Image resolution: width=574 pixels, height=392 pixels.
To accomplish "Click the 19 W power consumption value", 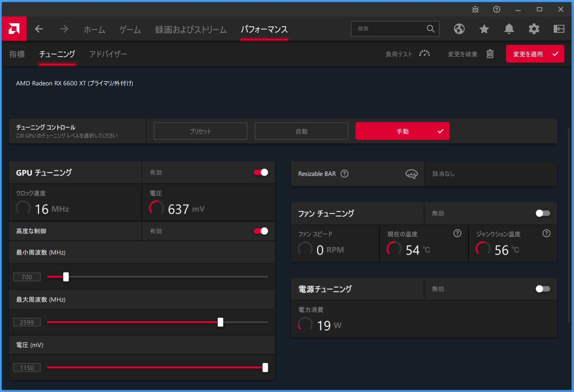I will pos(329,325).
